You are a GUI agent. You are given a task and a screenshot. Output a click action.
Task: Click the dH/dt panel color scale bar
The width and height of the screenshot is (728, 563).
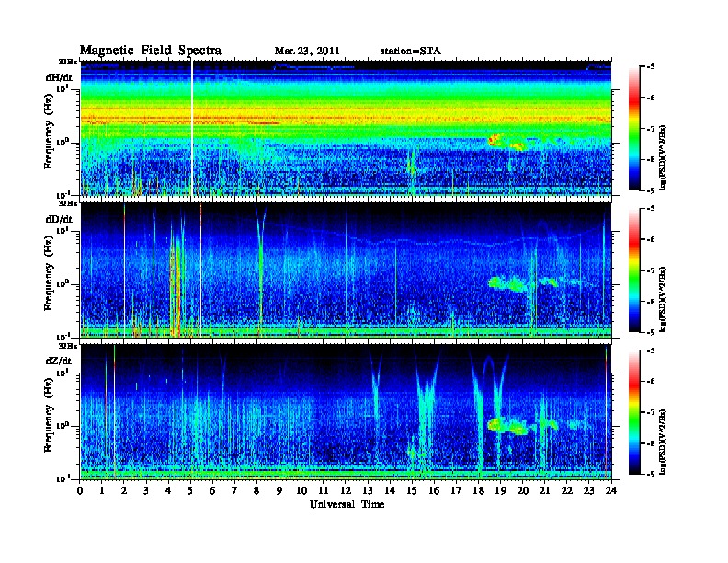pyautogui.click(x=634, y=129)
